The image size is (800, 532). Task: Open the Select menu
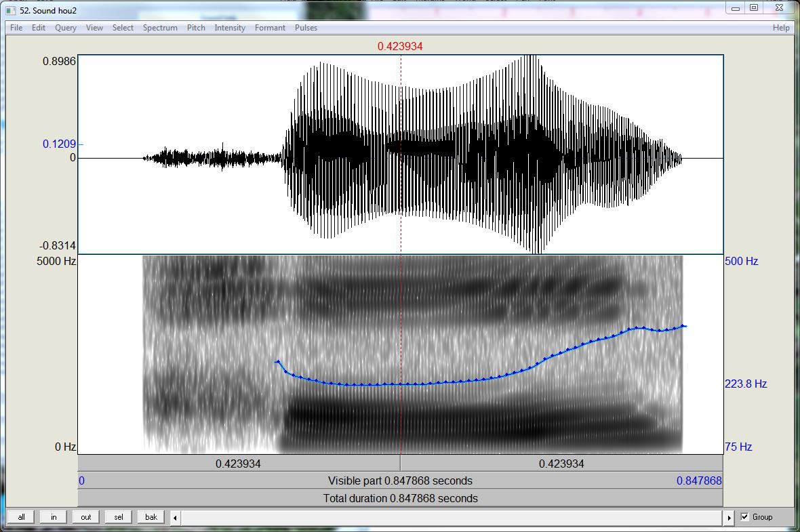click(x=123, y=28)
